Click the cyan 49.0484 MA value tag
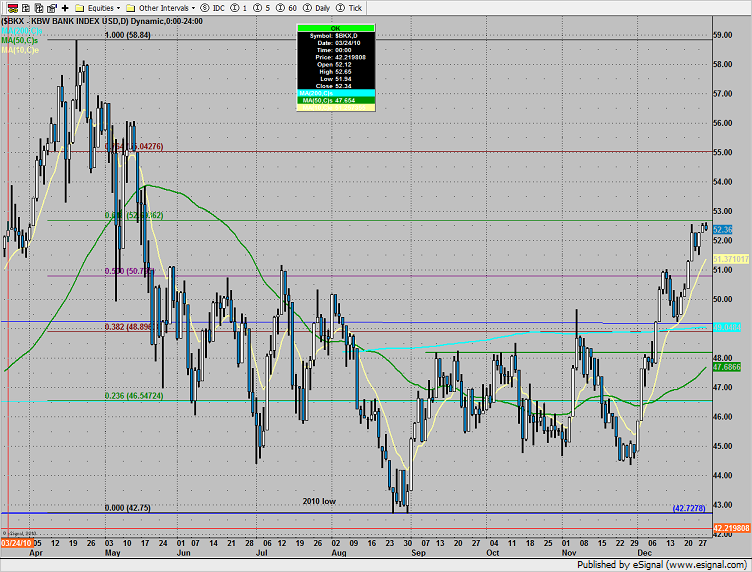 (727, 327)
